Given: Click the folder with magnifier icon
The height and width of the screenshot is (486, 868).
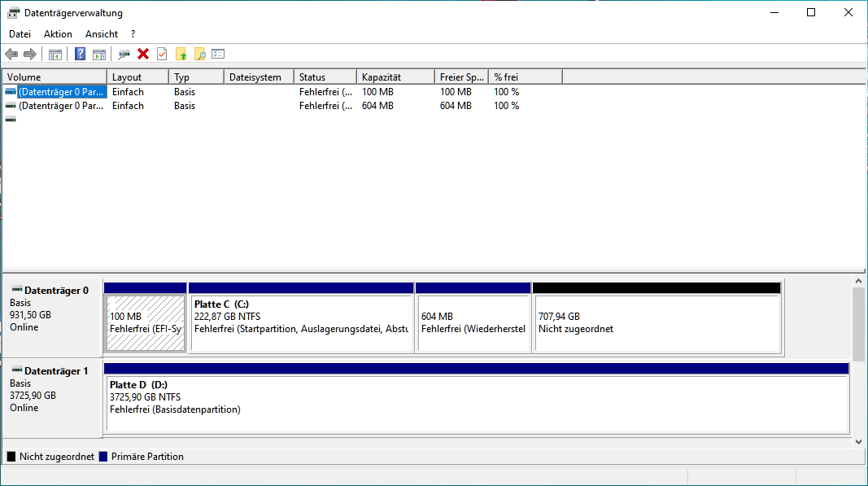Looking at the screenshot, I should (199, 54).
